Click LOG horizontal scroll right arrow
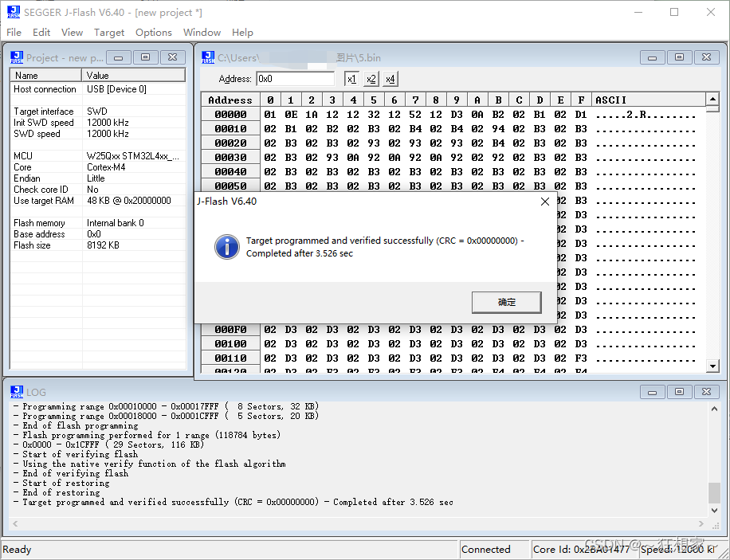This screenshot has height=560, width=730. pos(701,523)
